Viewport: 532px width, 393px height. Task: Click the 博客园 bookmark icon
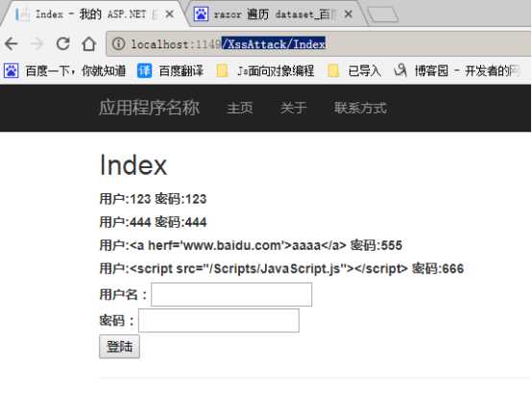[400, 70]
